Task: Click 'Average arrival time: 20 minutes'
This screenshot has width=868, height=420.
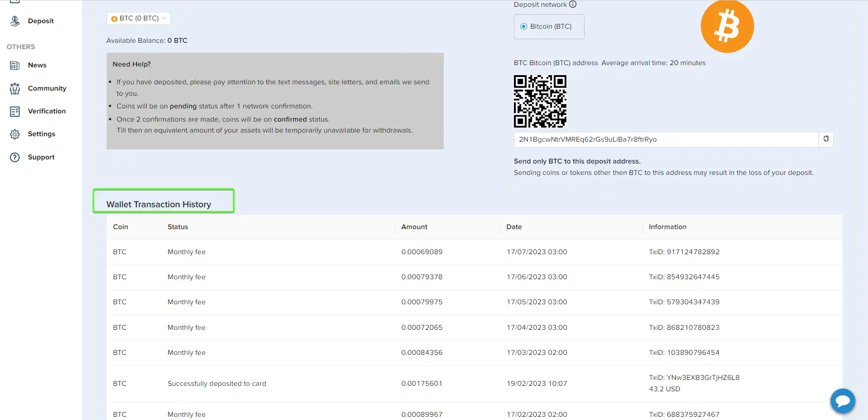Action: [x=653, y=63]
